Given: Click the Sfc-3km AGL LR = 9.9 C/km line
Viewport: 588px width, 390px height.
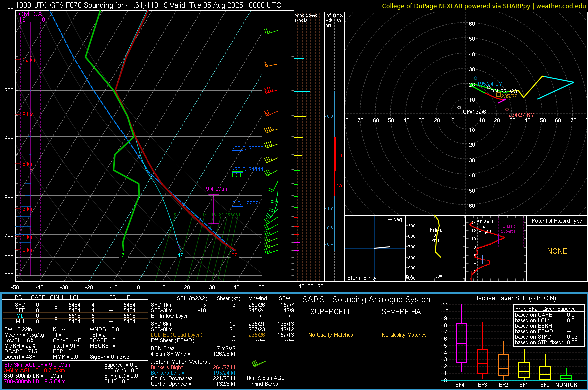Looking at the screenshot, I should [x=37, y=365].
